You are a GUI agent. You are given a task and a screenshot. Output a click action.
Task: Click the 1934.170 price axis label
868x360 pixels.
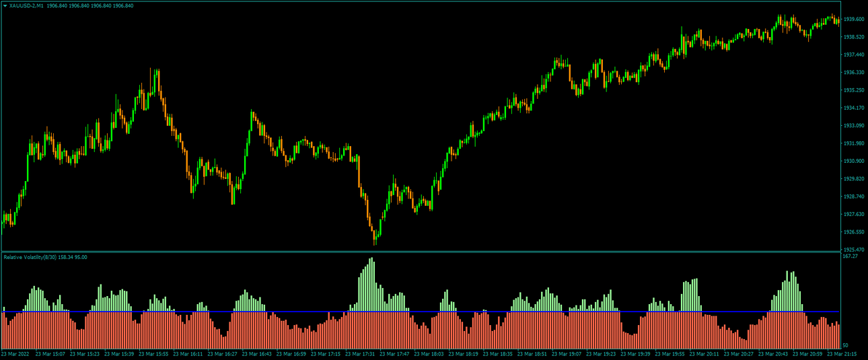(854, 108)
